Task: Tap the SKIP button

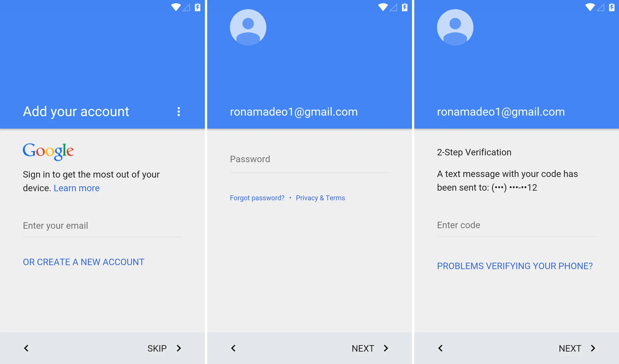Action: tap(157, 348)
